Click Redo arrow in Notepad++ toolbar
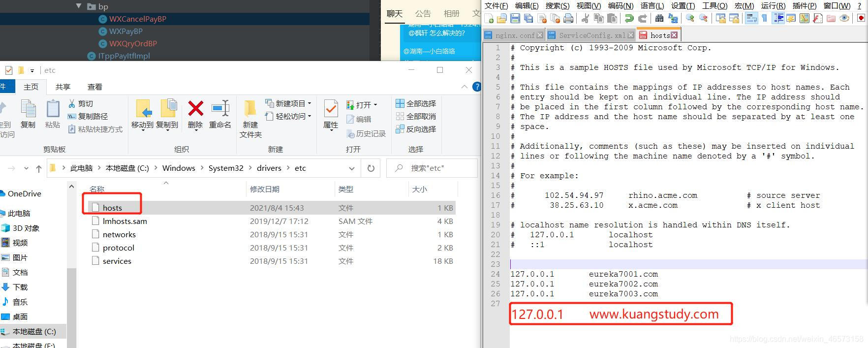The height and width of the screenshot is (348, 868). [x=642, y=19]
